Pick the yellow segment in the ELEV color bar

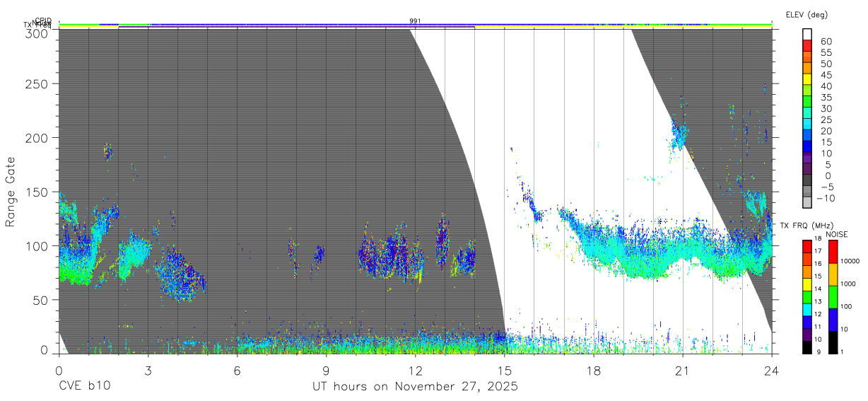pos(807,79)
